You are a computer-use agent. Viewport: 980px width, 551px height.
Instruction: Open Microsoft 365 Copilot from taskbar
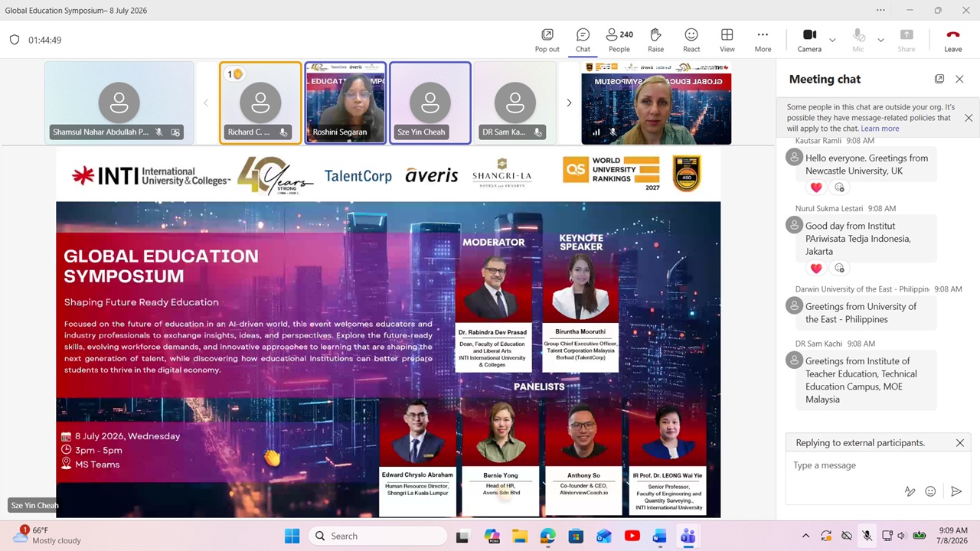[x=492, y=536]
